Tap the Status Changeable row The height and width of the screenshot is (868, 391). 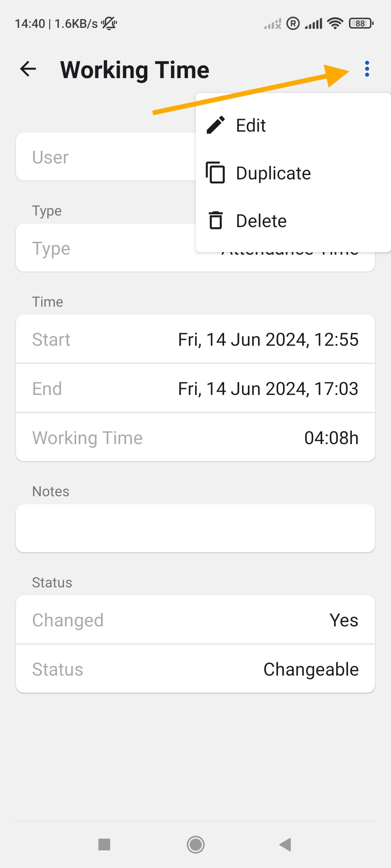pos(195,669)
